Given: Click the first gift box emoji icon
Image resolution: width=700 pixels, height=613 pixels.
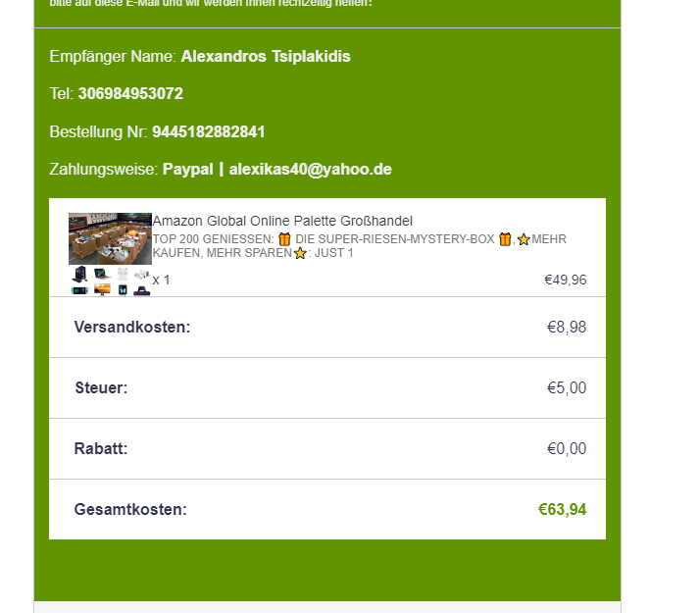Looking at the screenshot, I should tap(285, 239).
